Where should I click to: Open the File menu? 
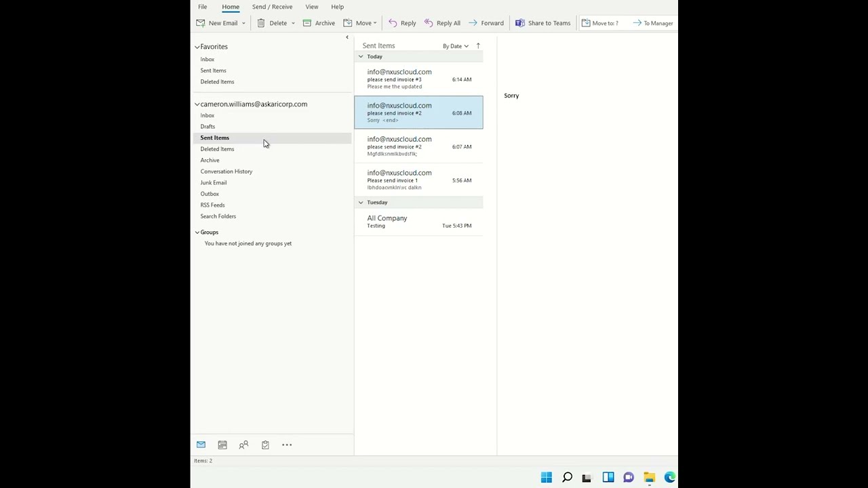(x=203, y=7)
